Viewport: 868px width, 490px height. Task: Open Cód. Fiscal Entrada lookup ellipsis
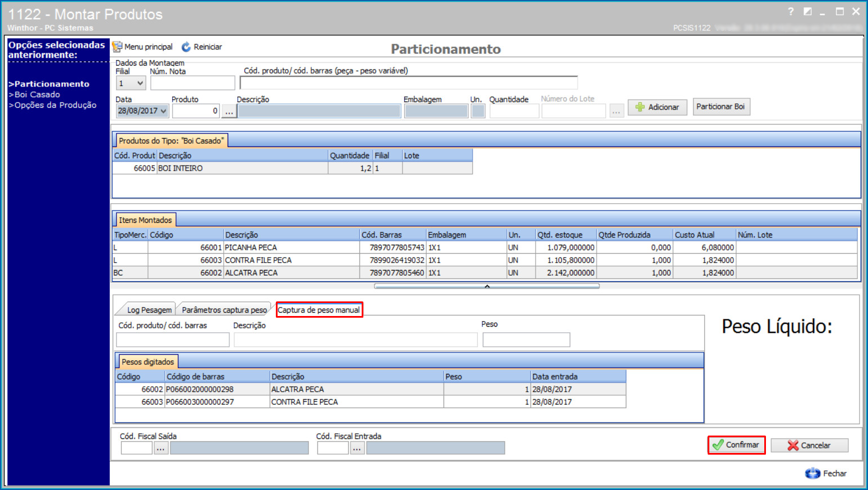(357, 448)
